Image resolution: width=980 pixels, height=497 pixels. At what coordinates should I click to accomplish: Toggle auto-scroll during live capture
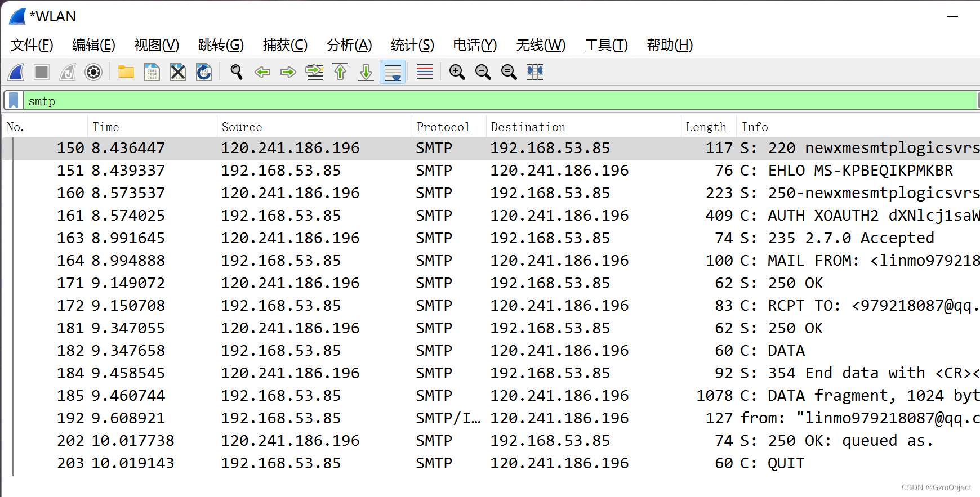click(x=393, y=72)
